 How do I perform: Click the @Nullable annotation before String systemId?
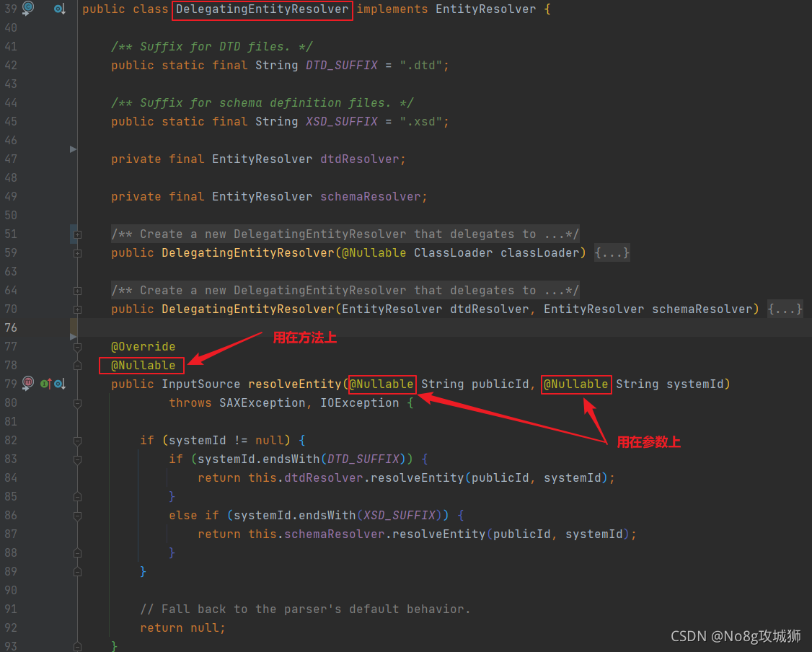point(576,384)
